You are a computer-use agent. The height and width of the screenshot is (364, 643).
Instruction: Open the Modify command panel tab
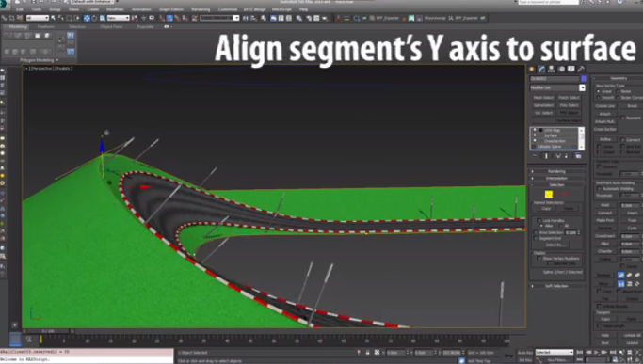[541, 69]
